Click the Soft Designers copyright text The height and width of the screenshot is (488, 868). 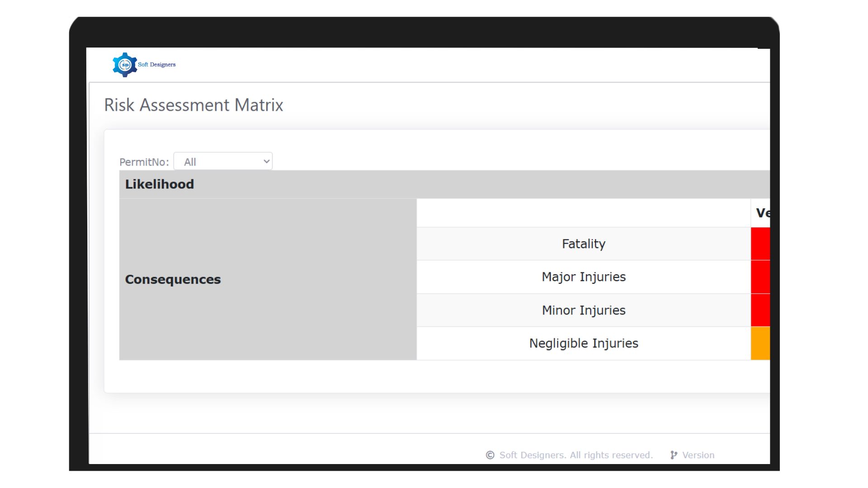[576, 455]
